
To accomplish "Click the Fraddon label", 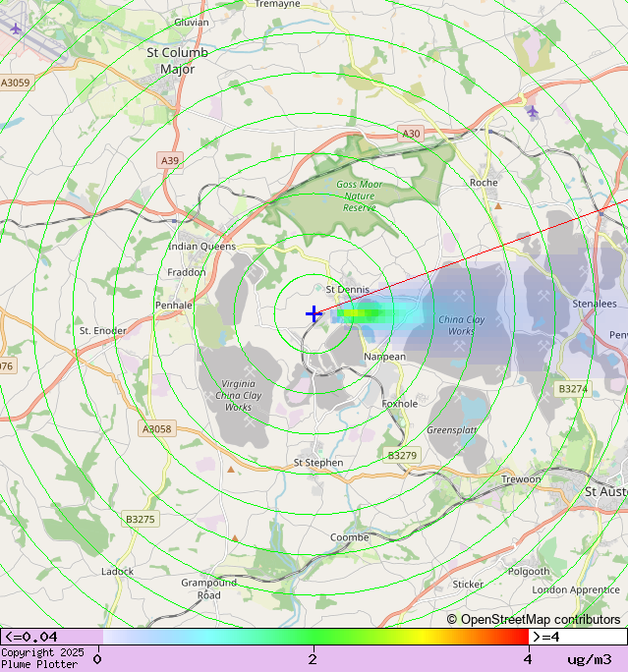I will [187, 272].
